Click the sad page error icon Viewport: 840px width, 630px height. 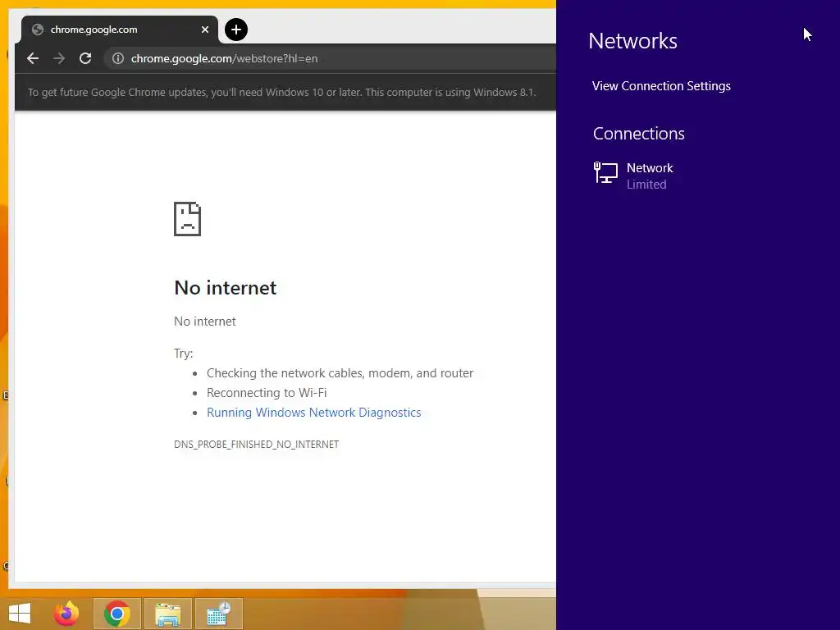[188, 219]
